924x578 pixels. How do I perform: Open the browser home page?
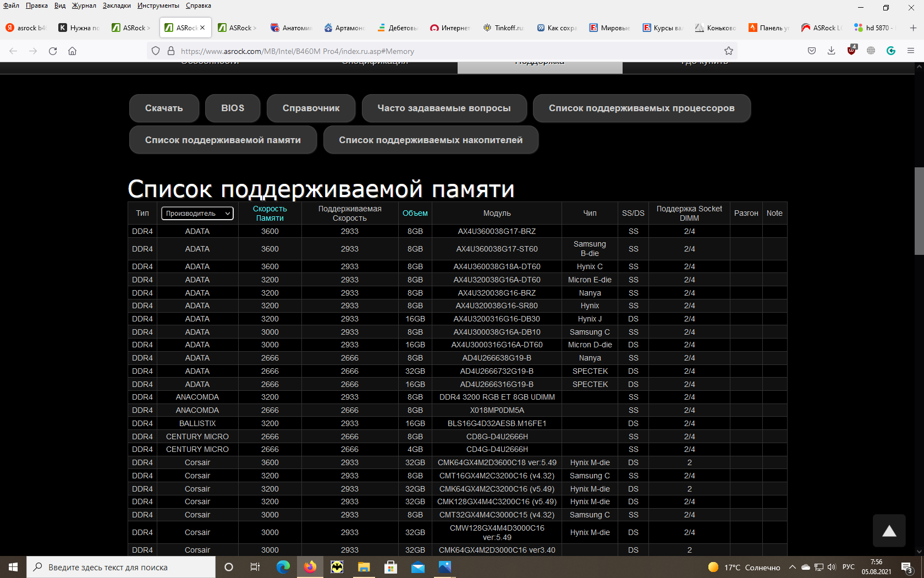[x=72, y=51]
